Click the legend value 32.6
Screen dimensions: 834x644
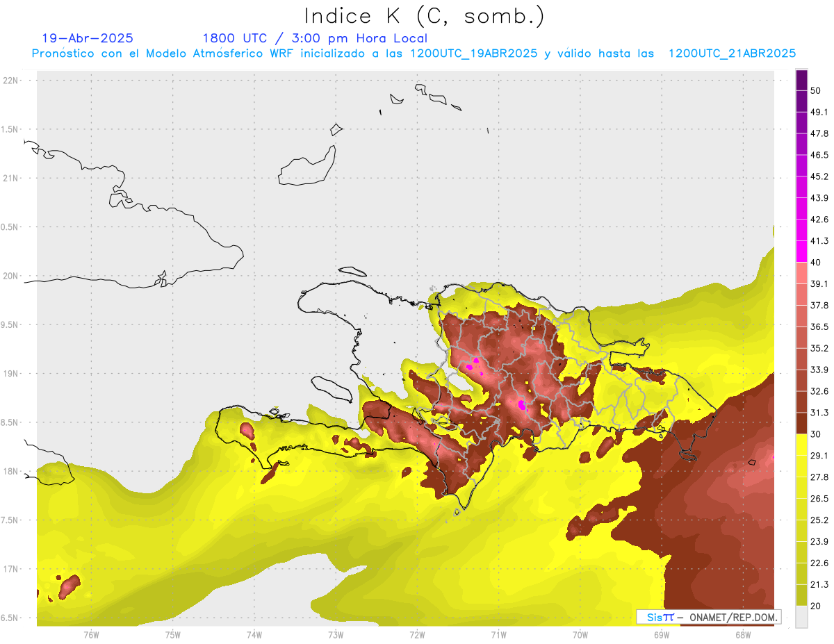pos(819,391)
